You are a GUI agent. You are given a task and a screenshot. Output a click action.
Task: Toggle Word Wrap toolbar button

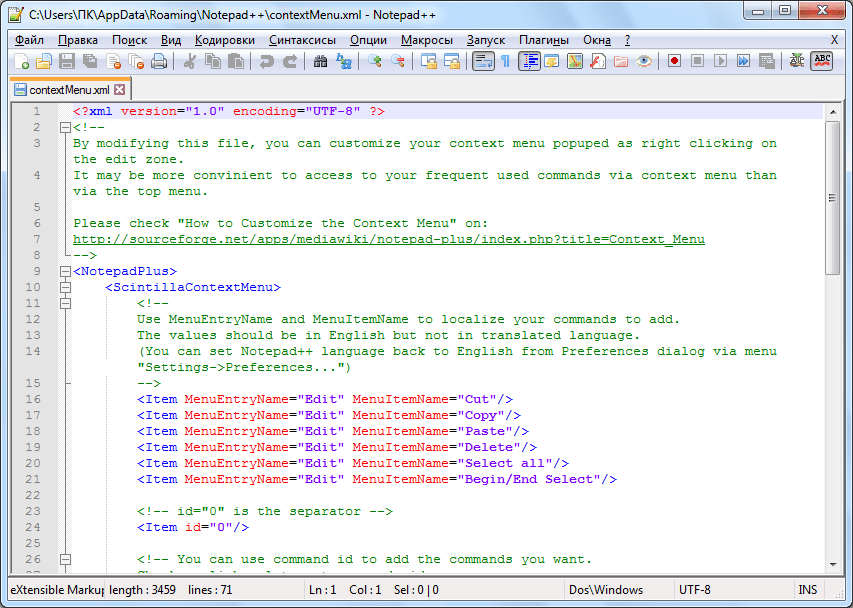click(484, 61)
